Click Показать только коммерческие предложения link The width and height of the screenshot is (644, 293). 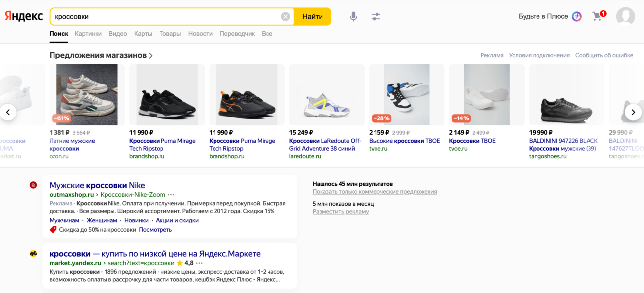(375, 192)
